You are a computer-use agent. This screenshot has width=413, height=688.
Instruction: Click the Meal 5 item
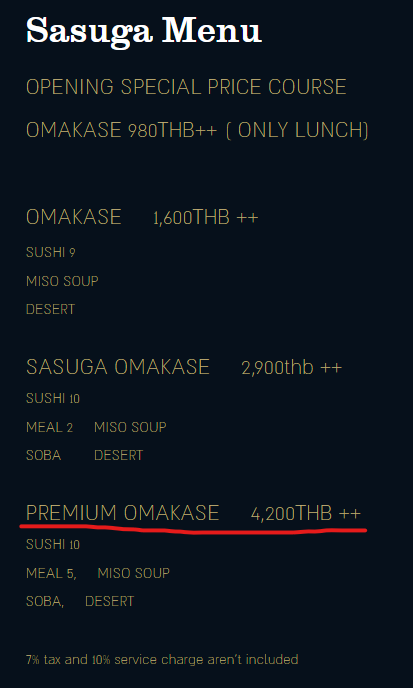point(51,573)
